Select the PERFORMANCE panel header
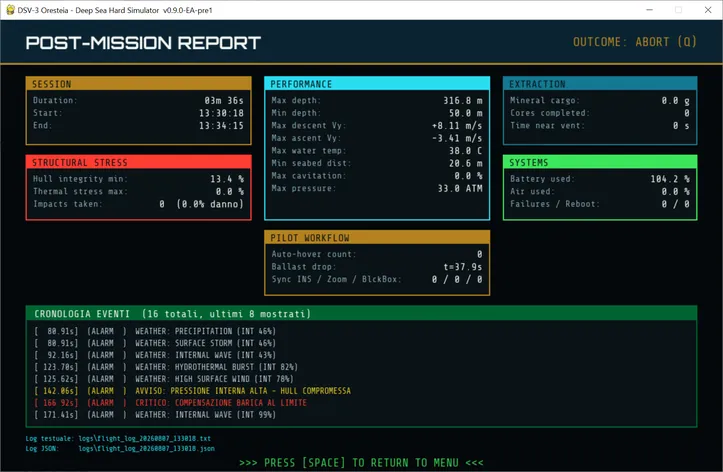The height and width of the screenshot is (472, 723). pyautogui.click(x=377, y=84)
